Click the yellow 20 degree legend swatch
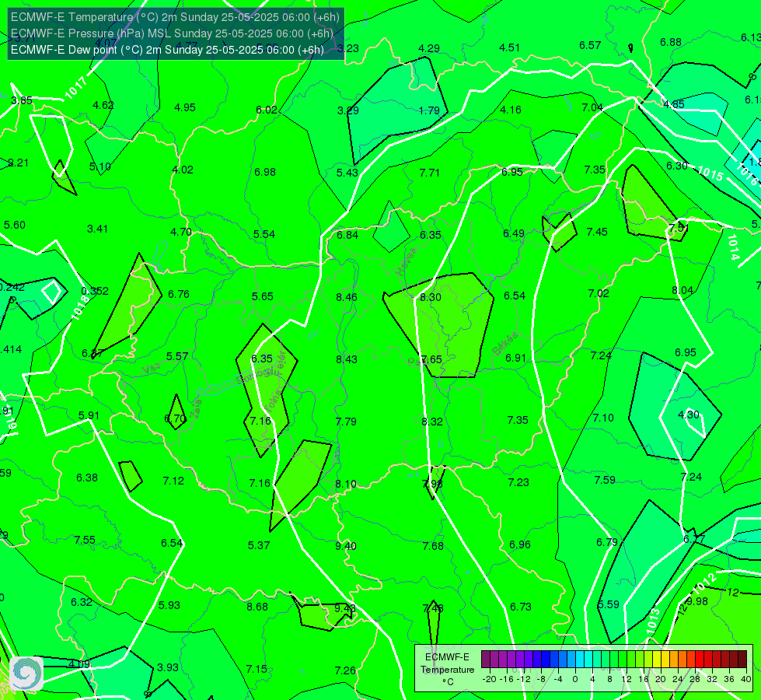Image resolution: width=761 pixels, height=700 pixels. coord(657,660)
